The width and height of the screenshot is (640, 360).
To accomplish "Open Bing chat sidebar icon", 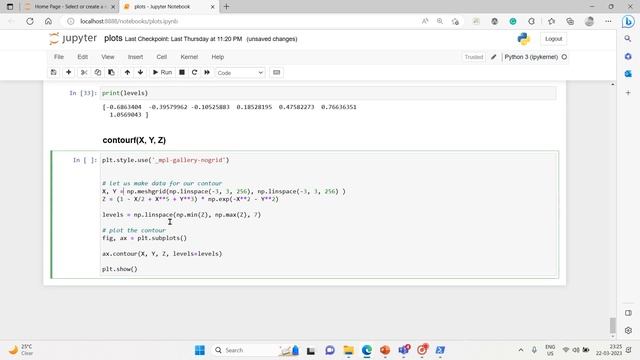I will point(628,22).
